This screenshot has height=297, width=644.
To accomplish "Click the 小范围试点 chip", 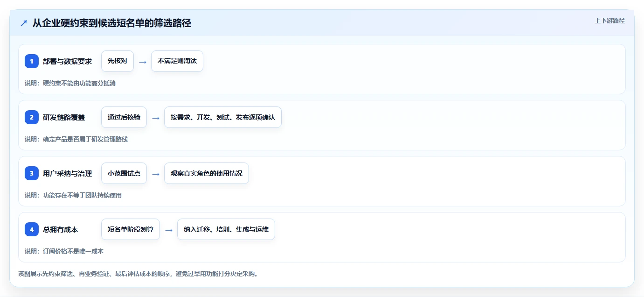I will click(x=124, y=173).
